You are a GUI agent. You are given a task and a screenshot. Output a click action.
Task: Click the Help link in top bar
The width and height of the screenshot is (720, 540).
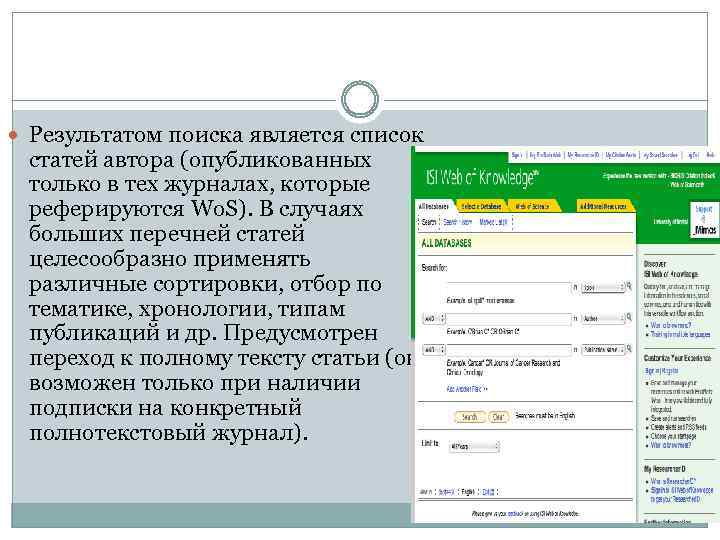(x=710, y=155)
